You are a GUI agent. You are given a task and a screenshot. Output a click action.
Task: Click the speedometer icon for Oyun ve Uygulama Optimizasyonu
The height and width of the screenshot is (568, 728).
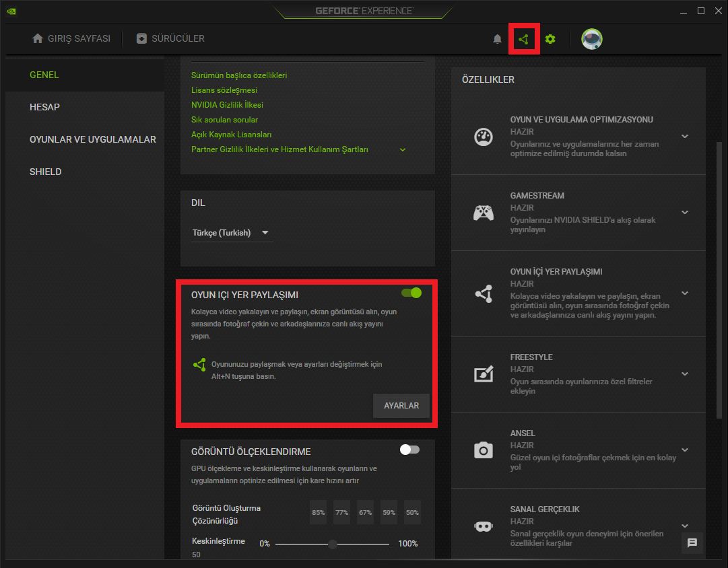pyautogui.click(x=484, y=137)
